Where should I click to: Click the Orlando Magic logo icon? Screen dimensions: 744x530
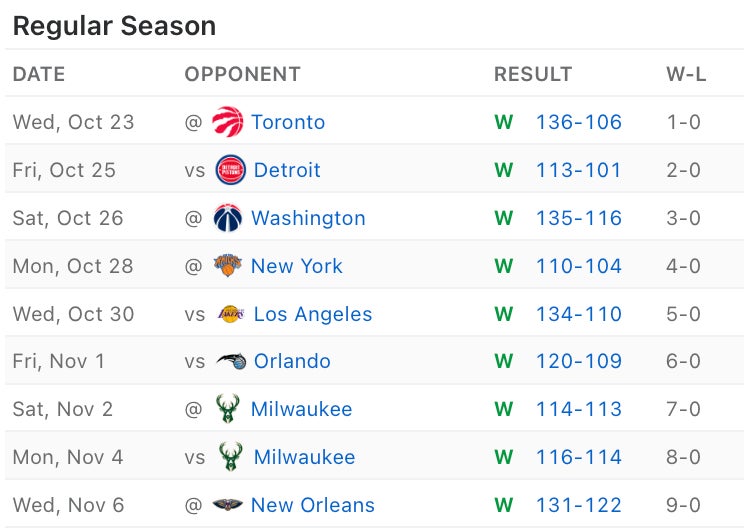click(x=231, y=361)
